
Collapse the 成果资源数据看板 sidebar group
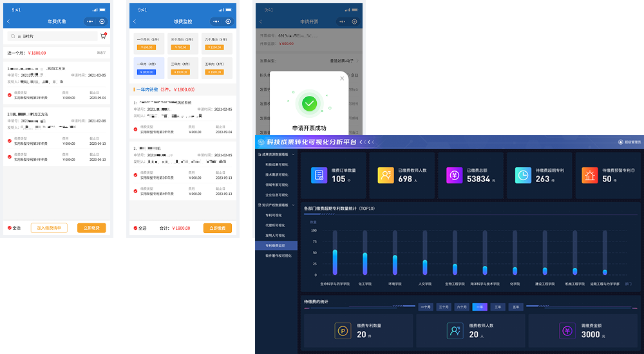[293, 154]
